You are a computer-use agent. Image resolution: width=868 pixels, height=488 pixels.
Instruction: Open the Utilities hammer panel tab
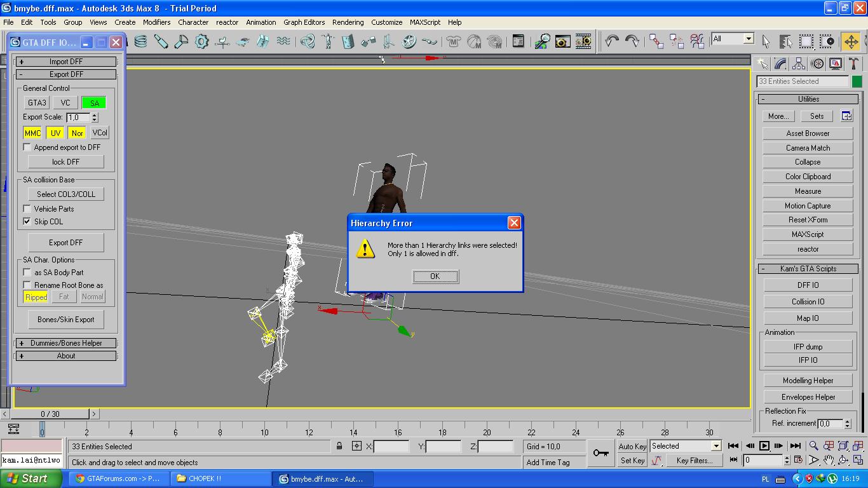(x=853, y=64)
